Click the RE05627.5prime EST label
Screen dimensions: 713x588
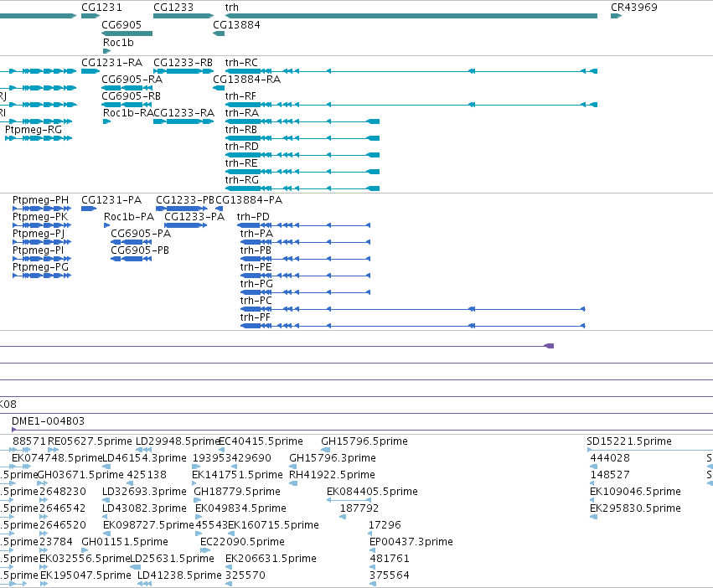click(x=90, y=441)
